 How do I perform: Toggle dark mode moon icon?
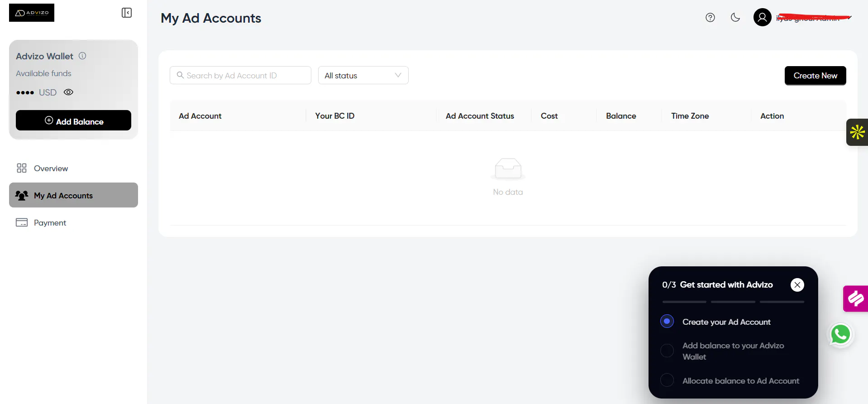click(x=735, y=18)
